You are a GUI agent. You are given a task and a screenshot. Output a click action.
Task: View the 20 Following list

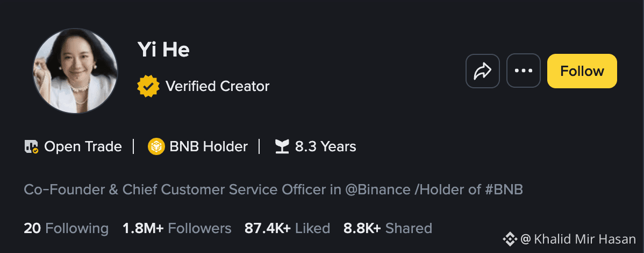66,228
